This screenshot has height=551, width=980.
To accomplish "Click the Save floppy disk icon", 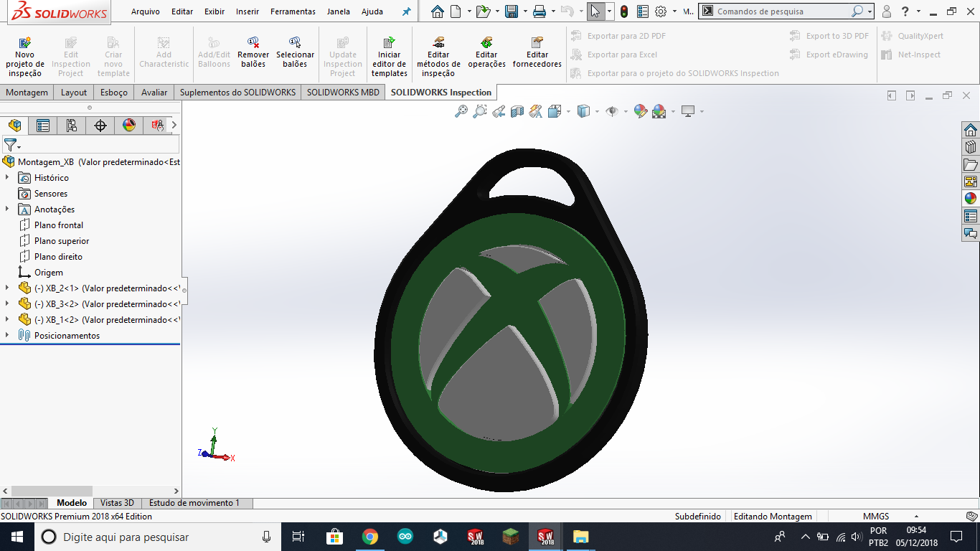I will point(512,11).
